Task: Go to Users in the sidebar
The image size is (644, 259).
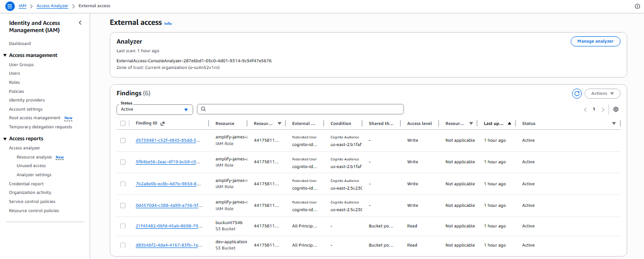Action: [x=14, y=73]
